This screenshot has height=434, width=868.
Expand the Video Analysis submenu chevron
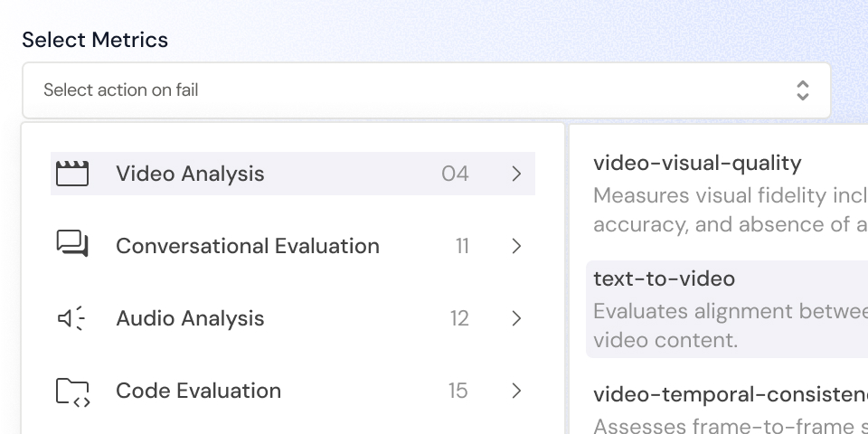(516, 174)
